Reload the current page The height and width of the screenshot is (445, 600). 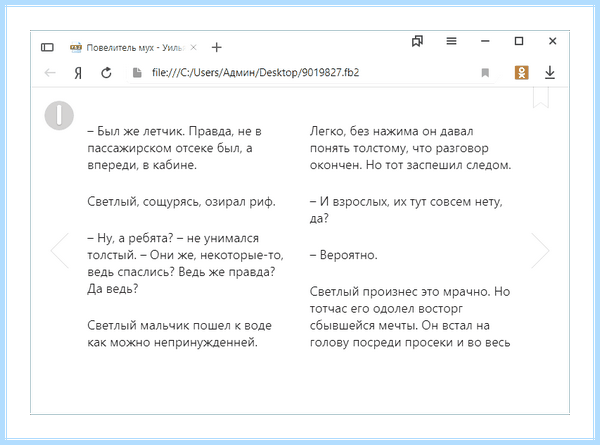point(106,73)
